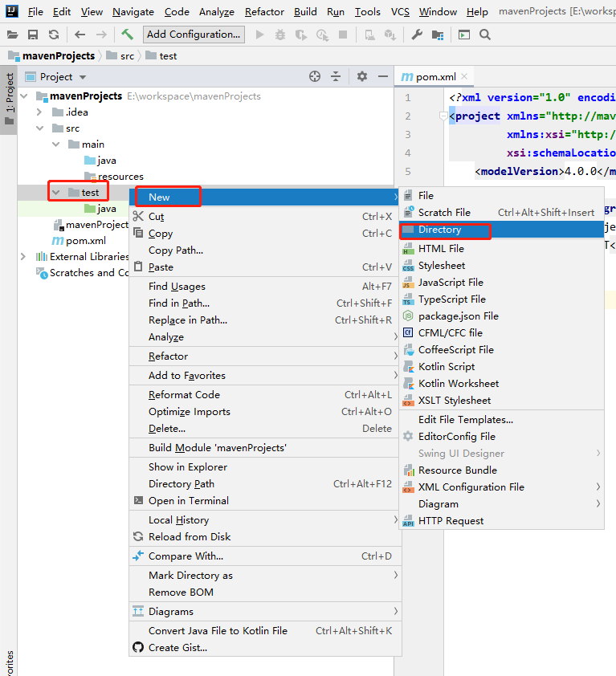
Task: Click Add Configuration button
Action: coord(194,35)
